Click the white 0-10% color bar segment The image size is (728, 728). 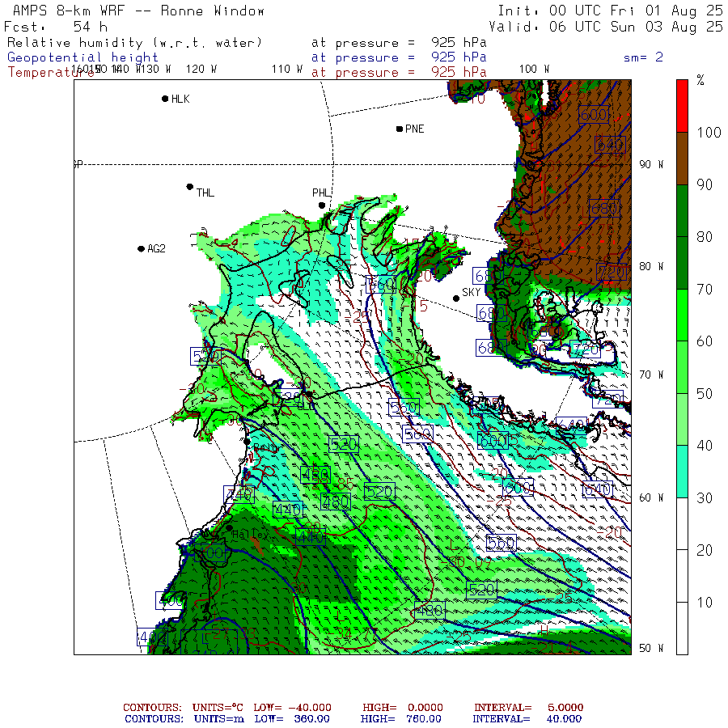pos(682,629)
